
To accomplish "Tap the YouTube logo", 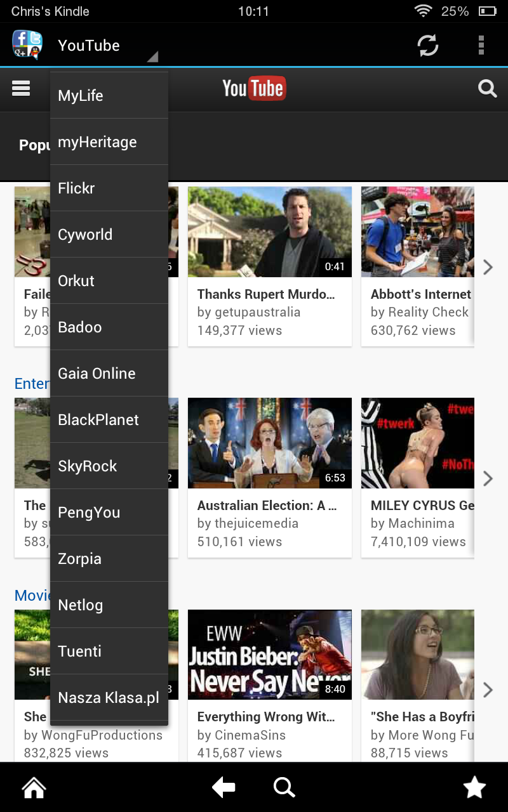I will coord(254,89).
